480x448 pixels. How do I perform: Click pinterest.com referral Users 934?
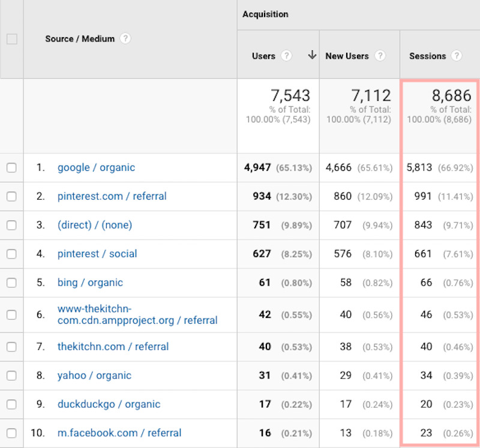pos(262,196)
